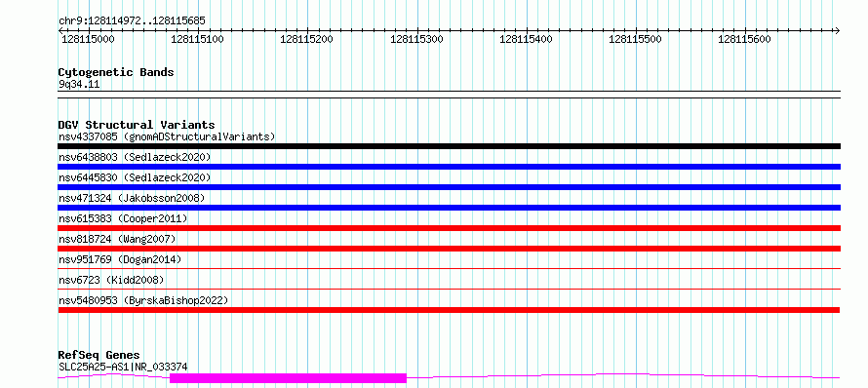Click the red nsv615383 variant bar
868x388 pixels.
449,228
